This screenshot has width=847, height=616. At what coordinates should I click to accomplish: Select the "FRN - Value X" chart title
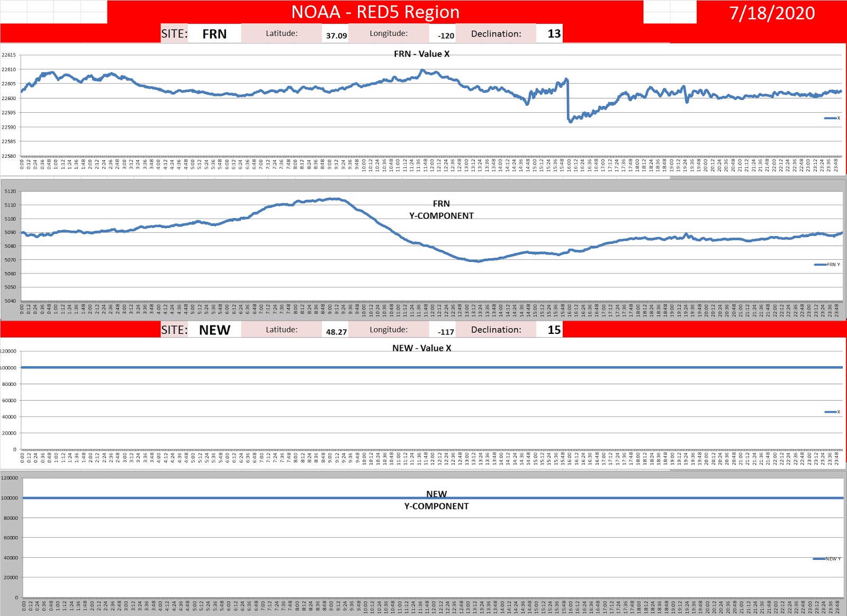[x=421, y=54]
